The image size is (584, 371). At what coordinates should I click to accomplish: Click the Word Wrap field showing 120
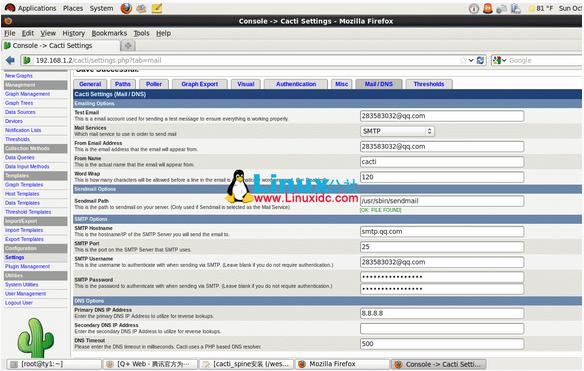point(442,177)
